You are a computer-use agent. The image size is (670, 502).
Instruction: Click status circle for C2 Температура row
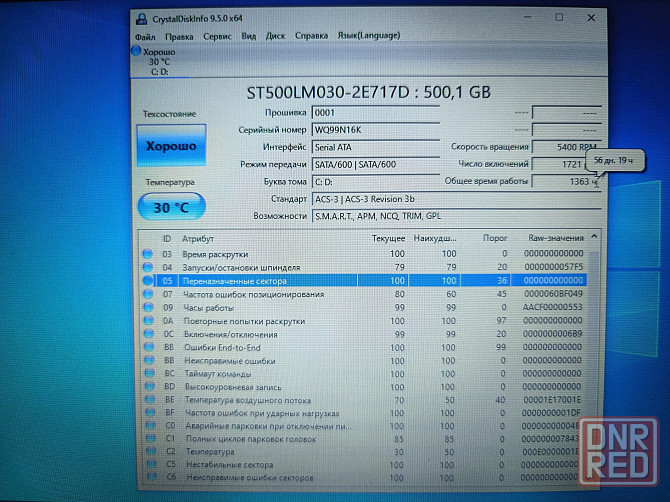151,451
